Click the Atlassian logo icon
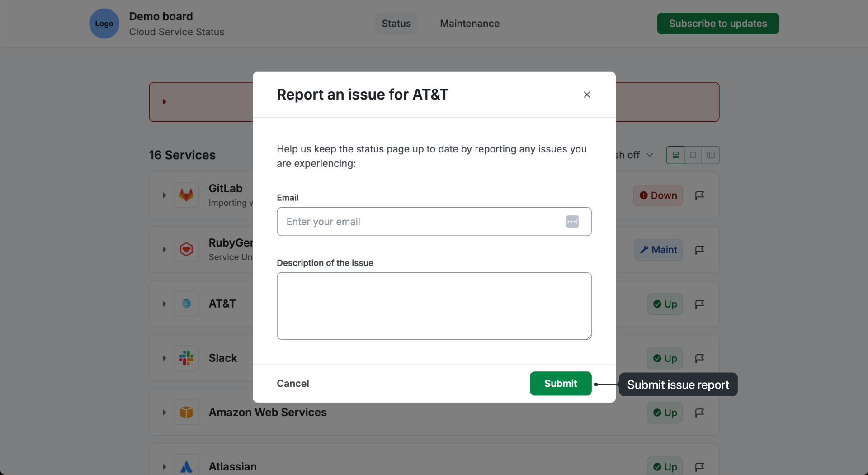The image size is (868, 475). click(x=186, y=466)
